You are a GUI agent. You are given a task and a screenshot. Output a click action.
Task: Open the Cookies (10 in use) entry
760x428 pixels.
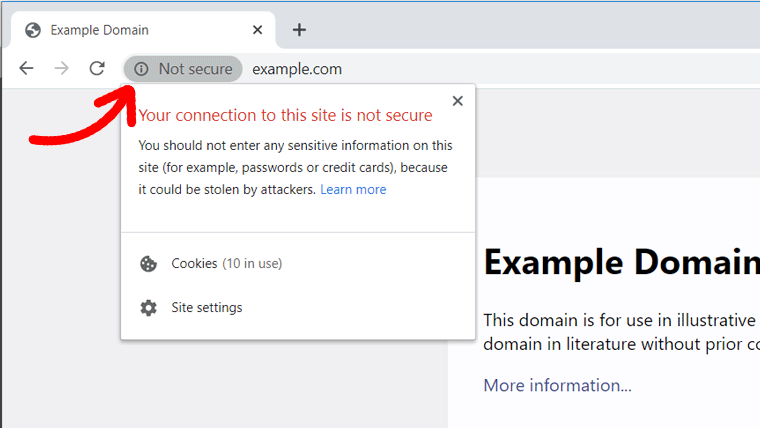click(x=226, y=264)
